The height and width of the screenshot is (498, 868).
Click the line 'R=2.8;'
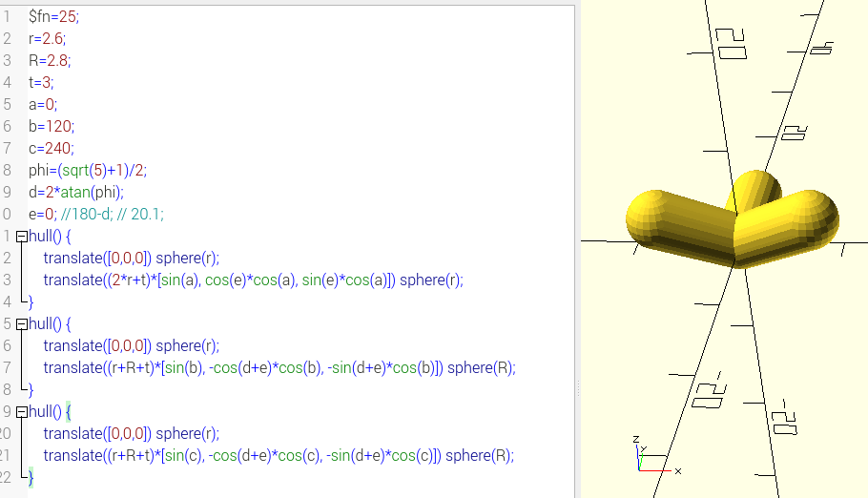(50, 60)
